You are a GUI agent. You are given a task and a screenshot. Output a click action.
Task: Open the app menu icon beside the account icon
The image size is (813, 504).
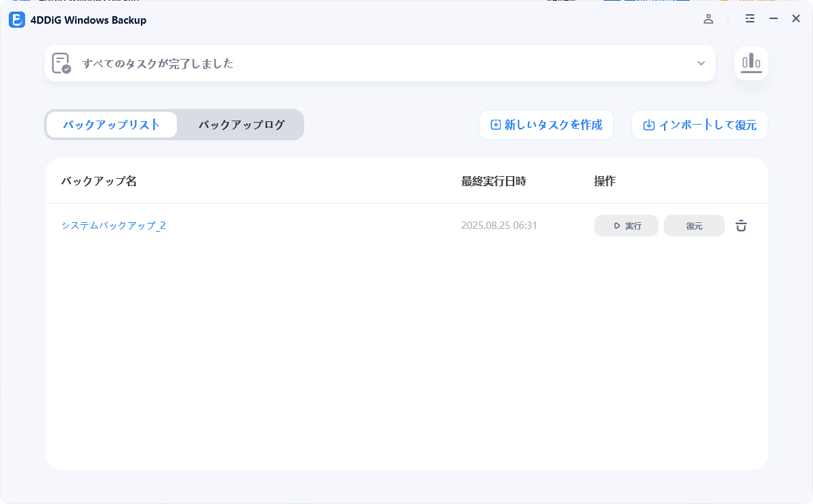click(x=749, y=19)
